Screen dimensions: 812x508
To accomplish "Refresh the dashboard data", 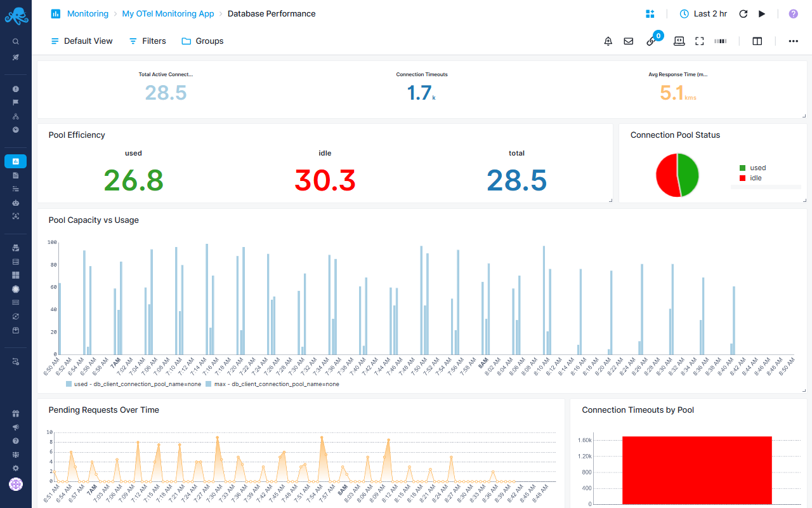I will point(743,13).
